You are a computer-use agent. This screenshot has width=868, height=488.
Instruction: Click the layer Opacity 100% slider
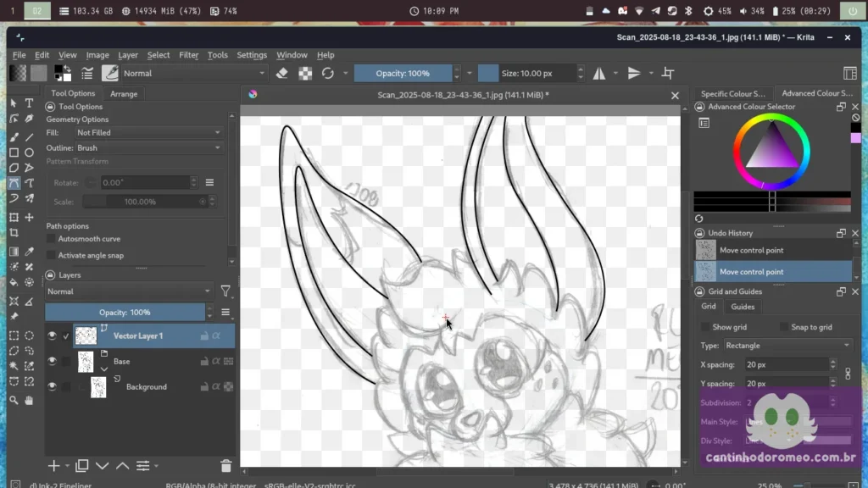click(125, 312)
